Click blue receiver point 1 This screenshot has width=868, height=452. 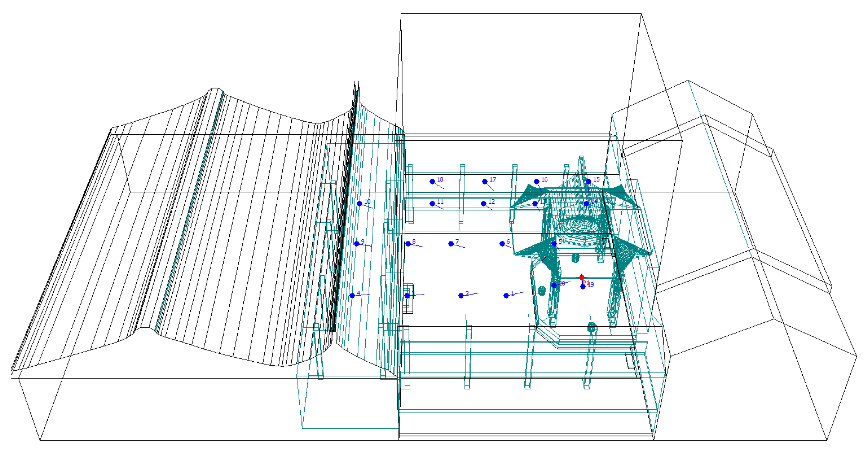click(x=506, y=295)
